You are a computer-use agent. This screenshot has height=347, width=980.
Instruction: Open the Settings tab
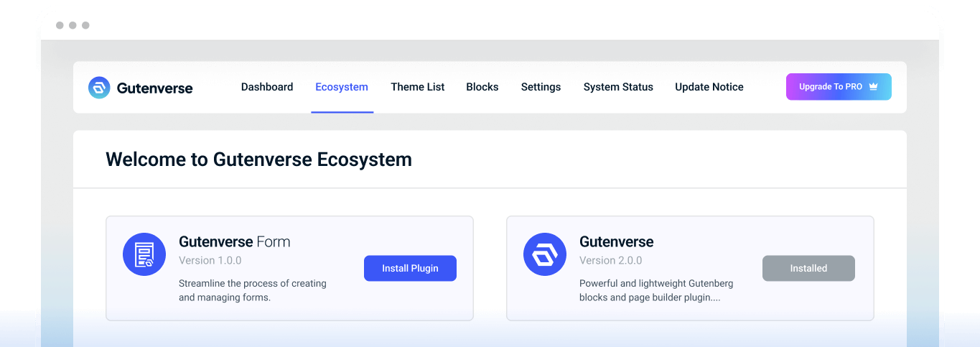541,87
